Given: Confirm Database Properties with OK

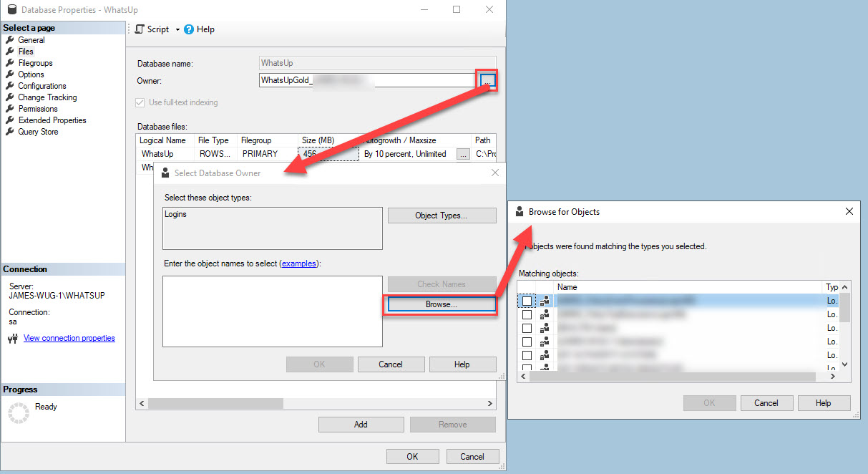Looking at the screenshot, I should click(412, 457).
